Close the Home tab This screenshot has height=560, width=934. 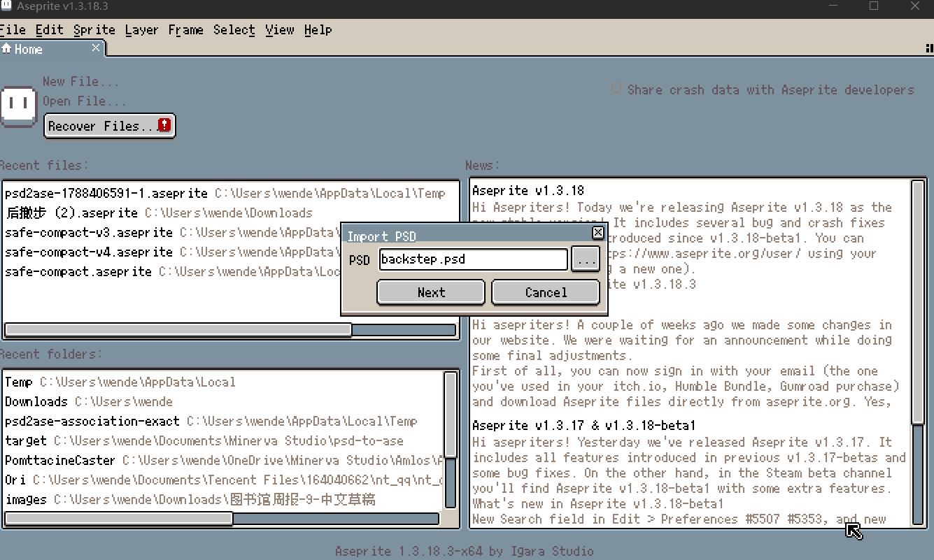click(x=96, y=48)
